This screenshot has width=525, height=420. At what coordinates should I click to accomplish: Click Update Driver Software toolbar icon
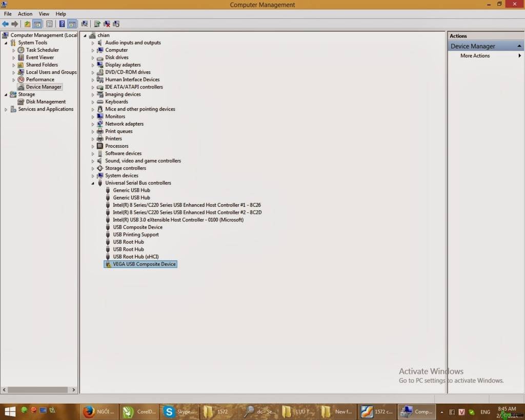(x=97, y=24)
